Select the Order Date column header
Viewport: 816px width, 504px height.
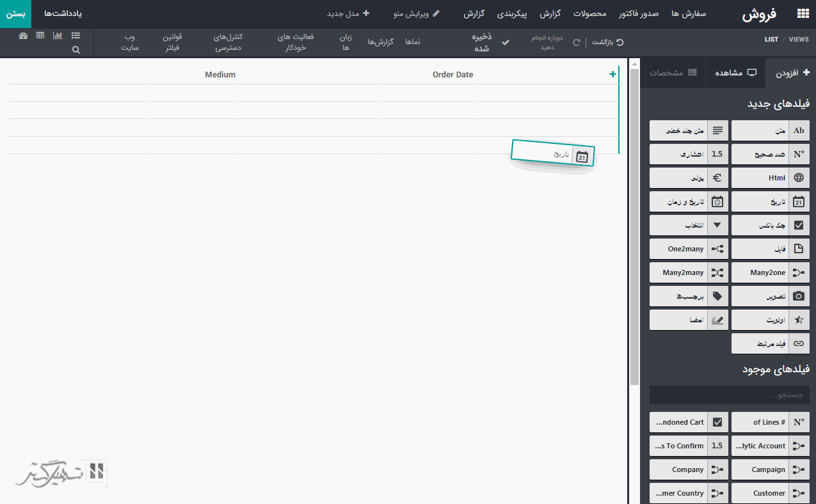pos(452,75)
